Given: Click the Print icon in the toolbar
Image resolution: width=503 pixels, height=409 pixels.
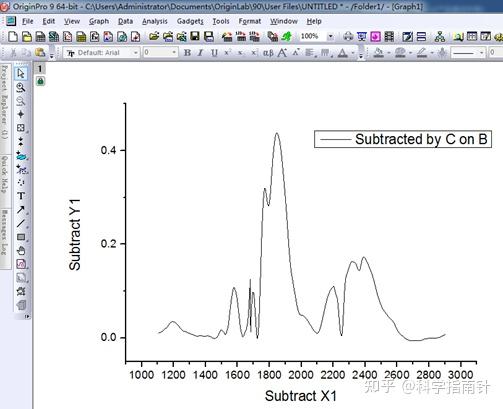Looking at the screenshot, I should [x=348, y=36].
